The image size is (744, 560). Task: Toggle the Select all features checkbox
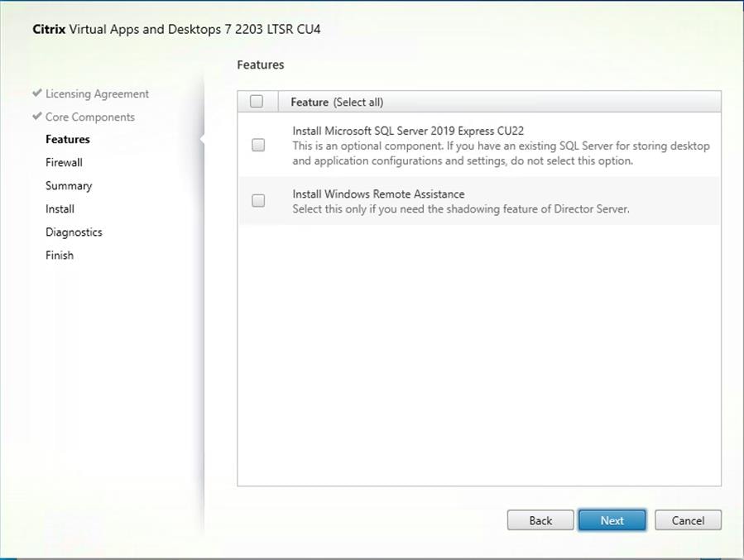(x=257, y=100)
